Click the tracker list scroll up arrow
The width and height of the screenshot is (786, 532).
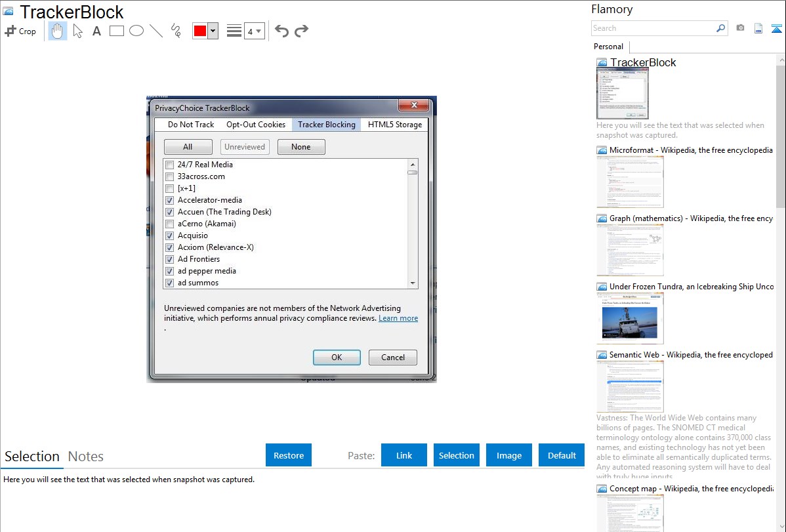pos(413,165)
